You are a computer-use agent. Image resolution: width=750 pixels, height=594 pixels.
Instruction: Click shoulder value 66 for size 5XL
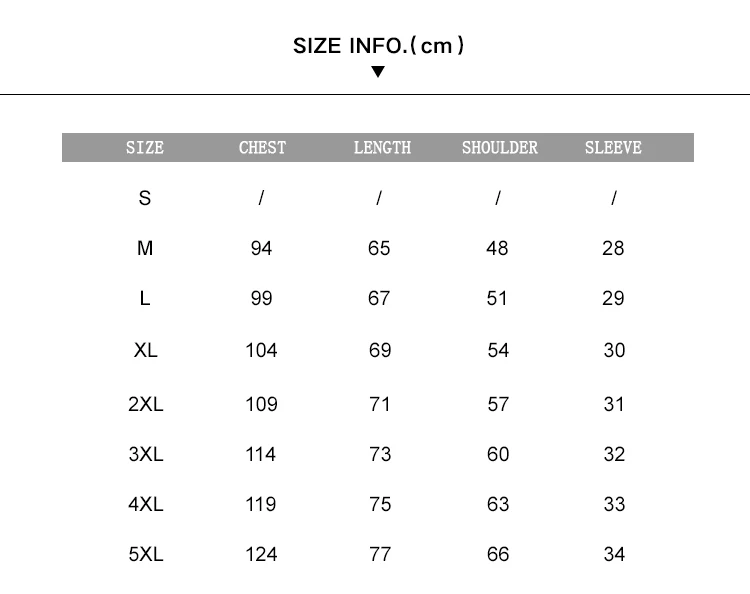(498, 554)
